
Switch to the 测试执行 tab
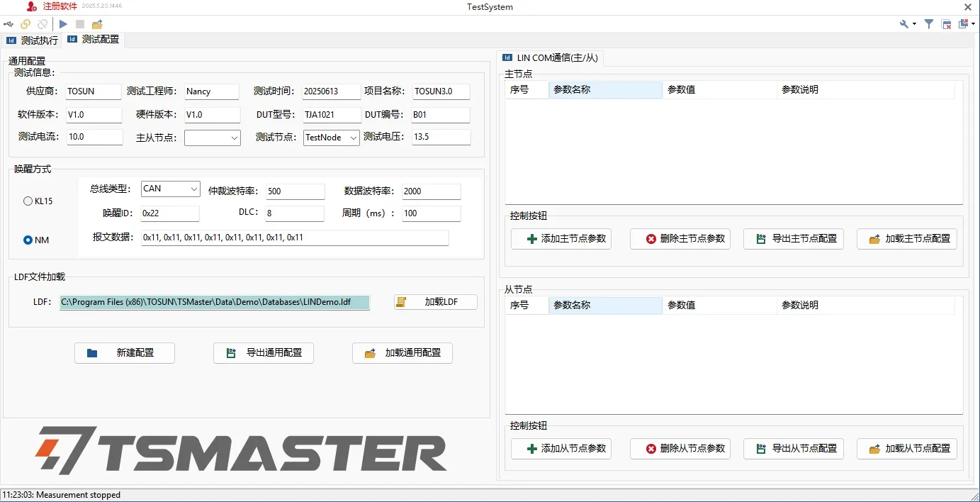pos(32,40)
